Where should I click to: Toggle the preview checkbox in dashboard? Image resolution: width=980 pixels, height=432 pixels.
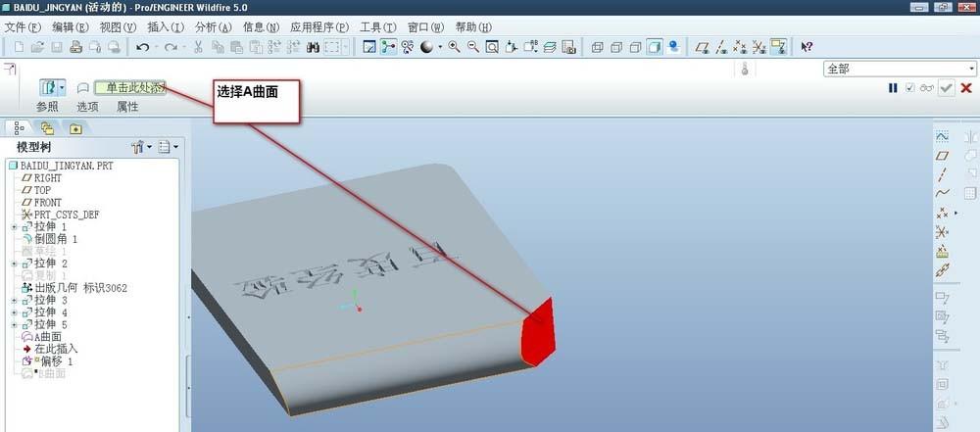909,88
